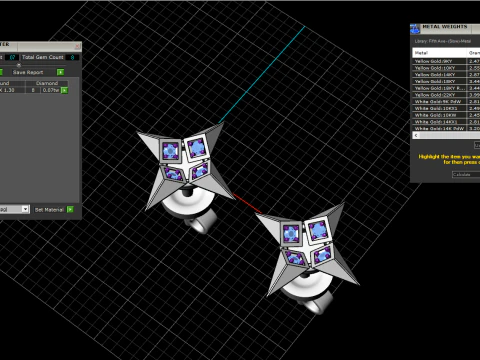Click the Metal Weights panel scale icon
This screenshot has height=360, width=480.
coord(415,29)
